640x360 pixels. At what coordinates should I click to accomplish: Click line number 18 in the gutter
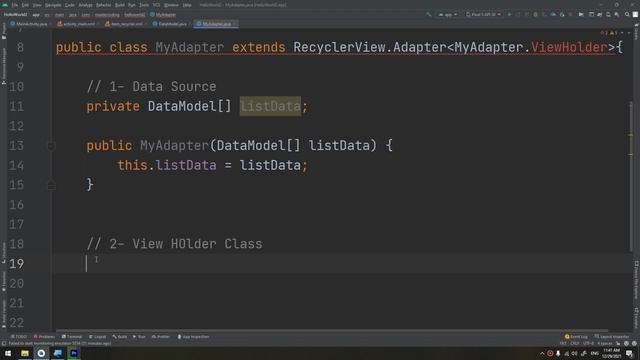[16, 244]
